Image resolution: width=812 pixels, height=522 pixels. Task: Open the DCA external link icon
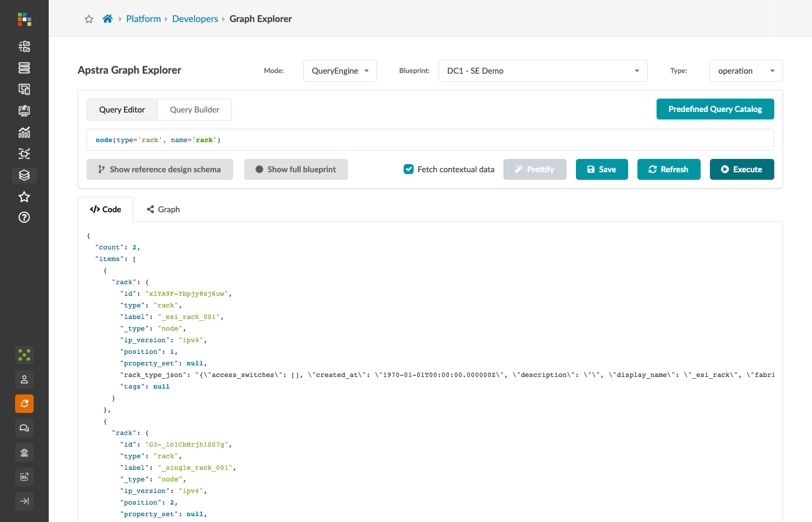pyautogui.click(x=24, y=477)
